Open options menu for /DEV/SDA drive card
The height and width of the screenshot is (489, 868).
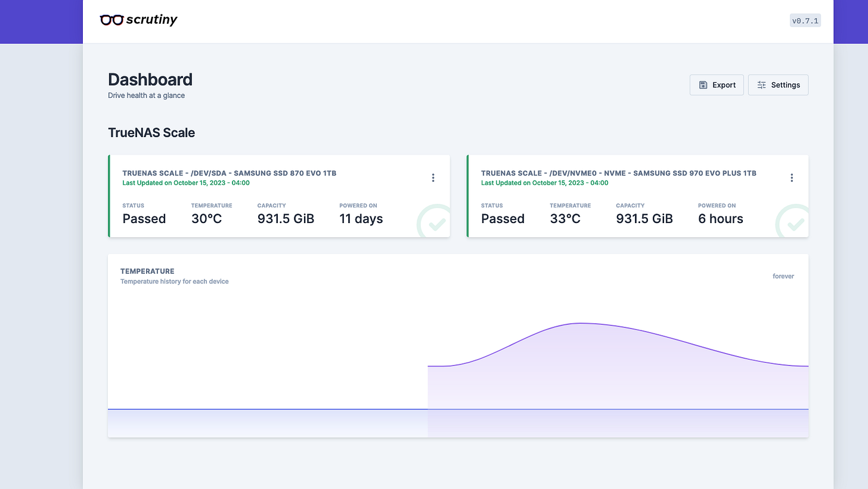(433, 178)
